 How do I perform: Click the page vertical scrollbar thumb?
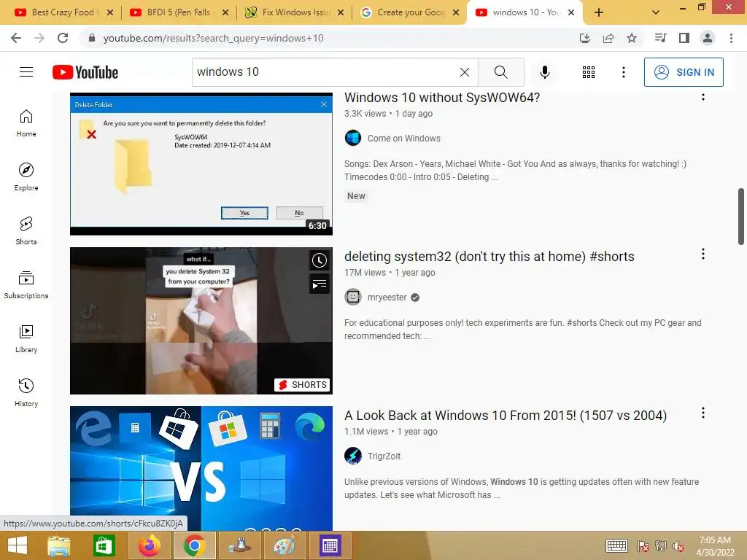click(741, 217)
